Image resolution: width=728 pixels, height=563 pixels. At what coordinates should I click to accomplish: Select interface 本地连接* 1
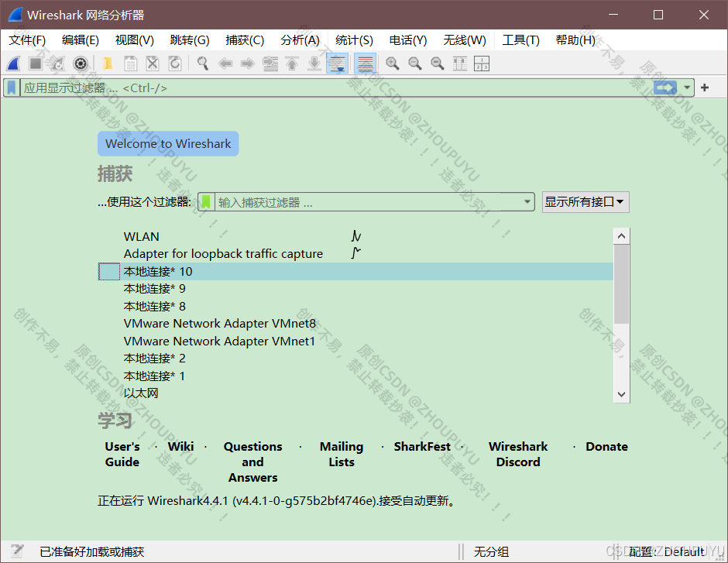355,376
